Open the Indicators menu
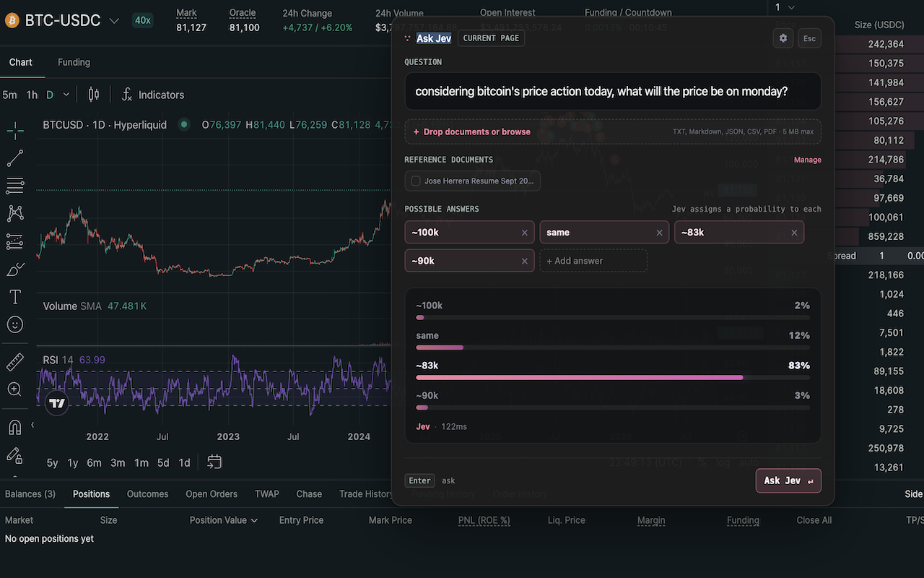The height and width of the screenshot is (578, 924). (x=152, y=95)
